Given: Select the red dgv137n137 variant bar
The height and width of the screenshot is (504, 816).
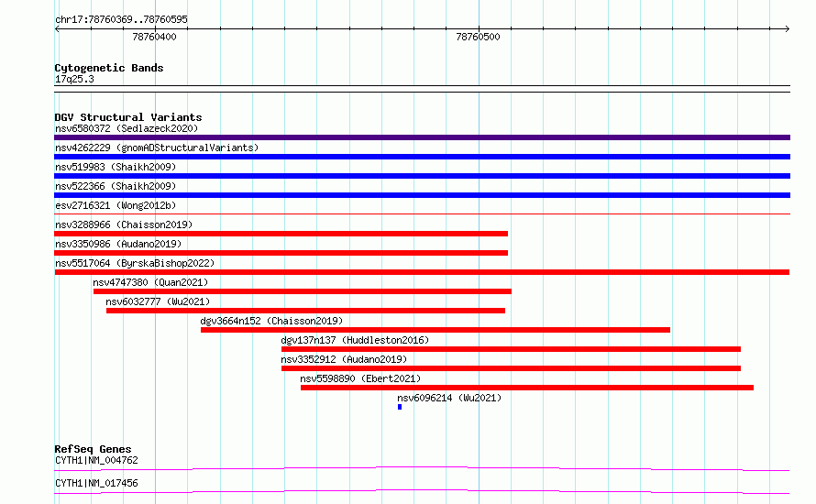Looking at the screenshot, I should [x=511, y=349].
